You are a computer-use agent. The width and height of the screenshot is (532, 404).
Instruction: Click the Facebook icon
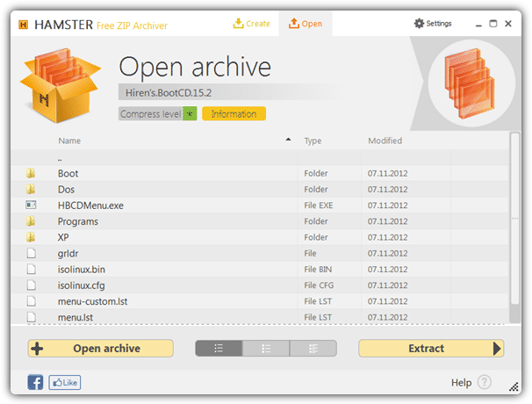tap(35, 382)
